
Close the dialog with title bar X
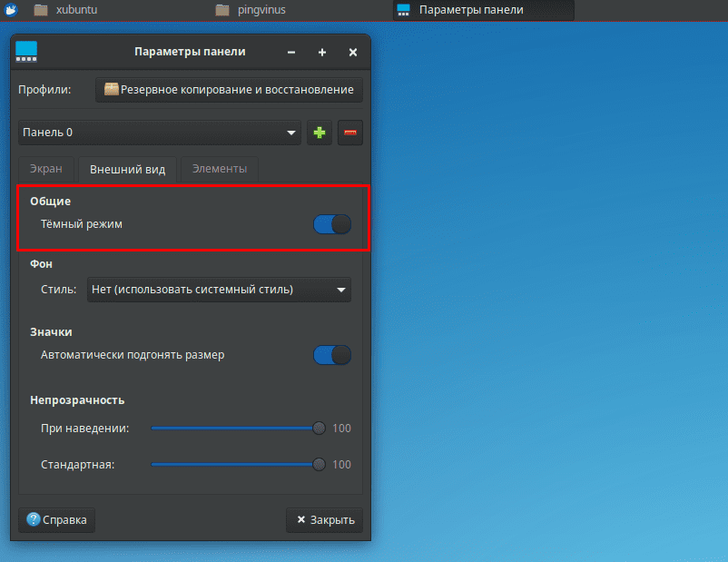353,53
